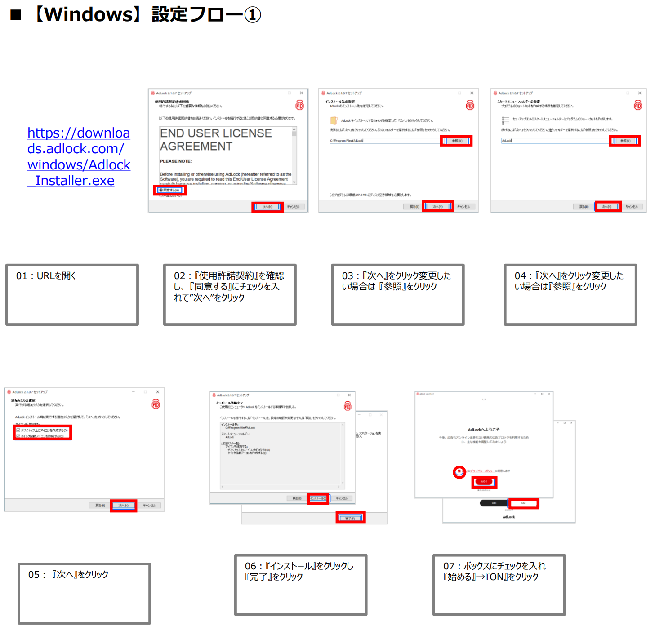This screenshot has width=655, height=644.
Task: Click the AdLock logo in the install destination window
Action: click(470, 105)
